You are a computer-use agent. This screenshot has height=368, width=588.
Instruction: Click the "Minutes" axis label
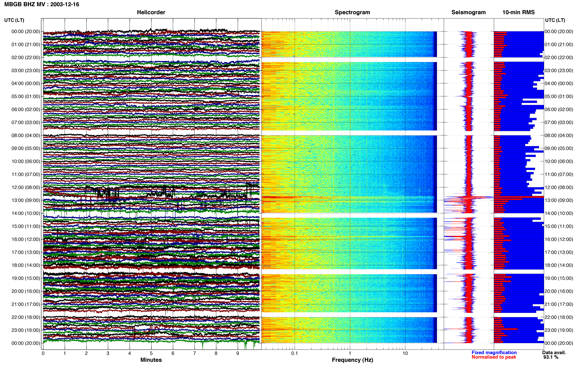[x=151, y=360]
